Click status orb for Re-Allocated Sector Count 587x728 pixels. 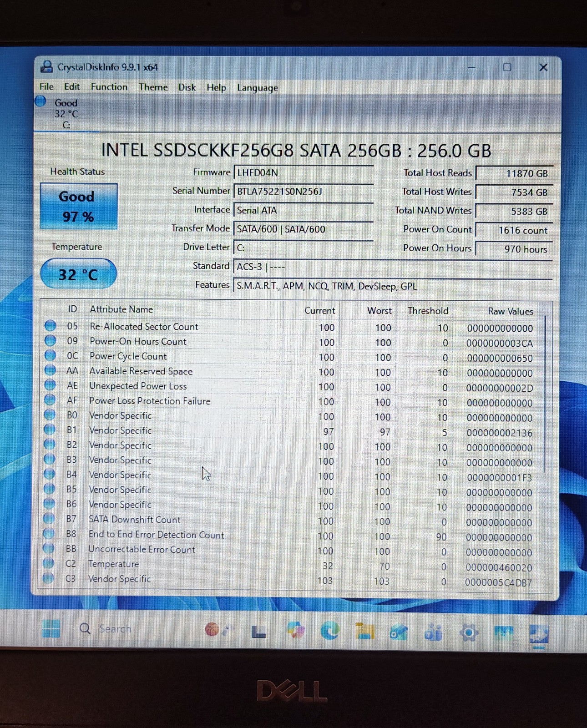coord(51,326)
